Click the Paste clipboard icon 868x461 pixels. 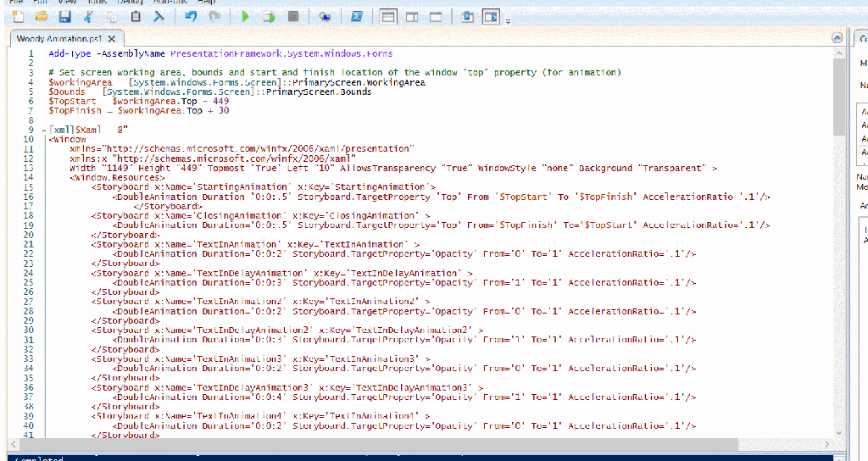[136, 16]
